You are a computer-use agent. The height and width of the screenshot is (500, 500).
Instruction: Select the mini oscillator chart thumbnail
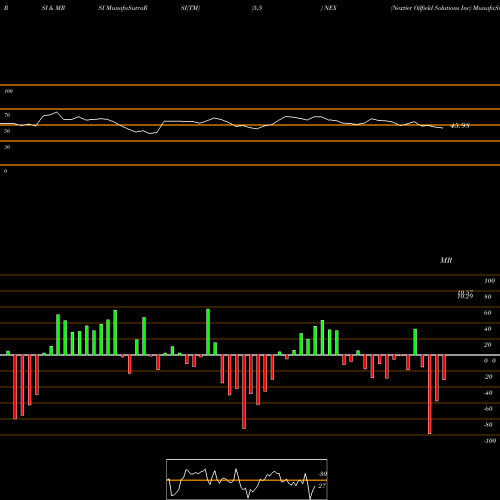coord(247,479)
